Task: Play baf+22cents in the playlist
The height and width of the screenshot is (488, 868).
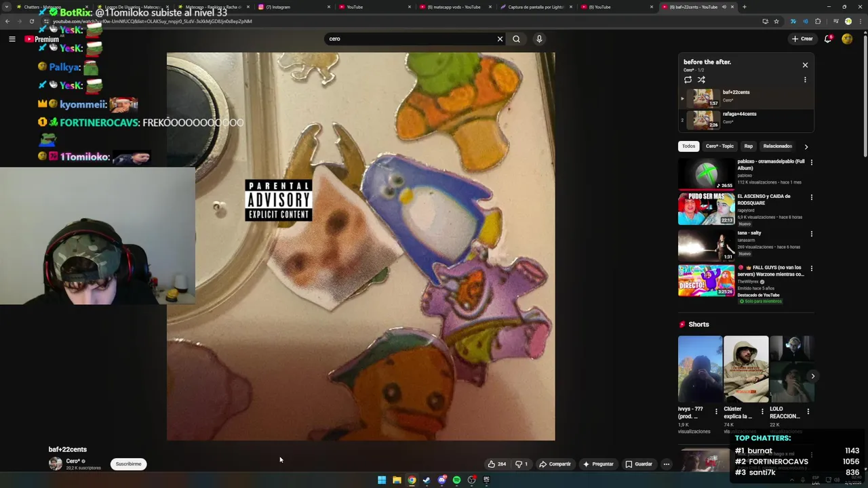Action: click(746, 98)
